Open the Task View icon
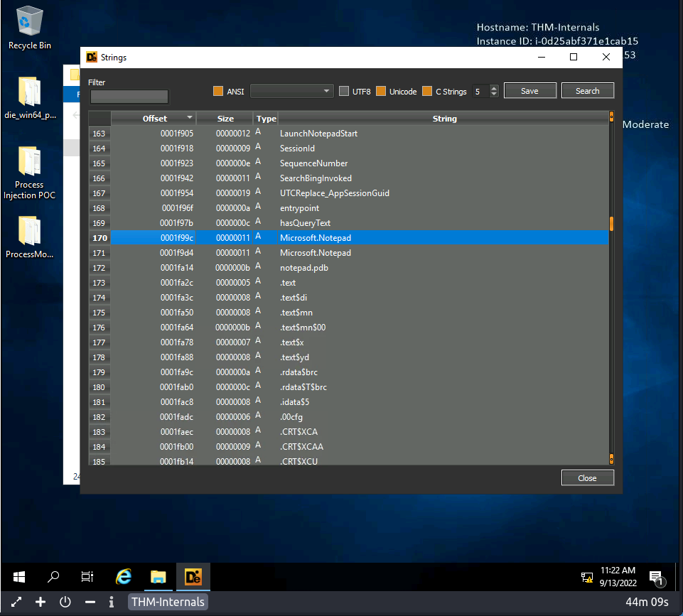683x616 pixels. (87, 577)
